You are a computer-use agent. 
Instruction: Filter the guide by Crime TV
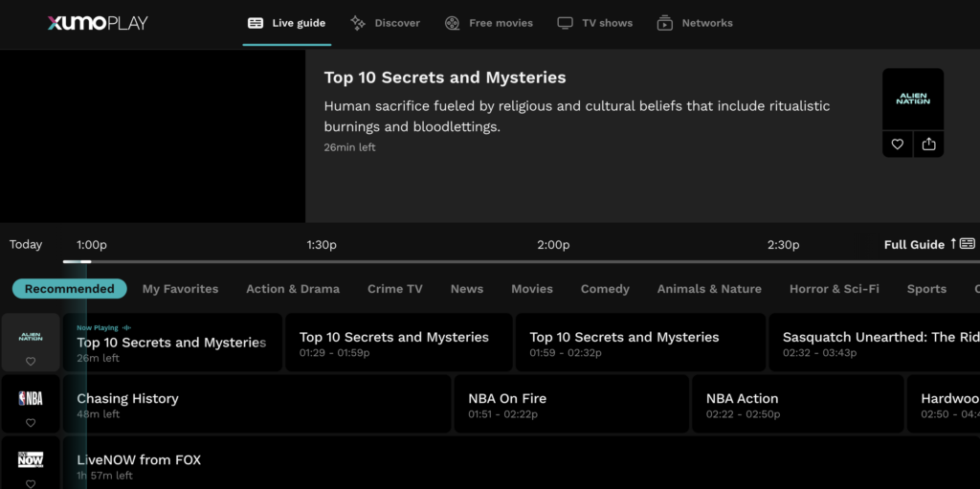(395, 289)
